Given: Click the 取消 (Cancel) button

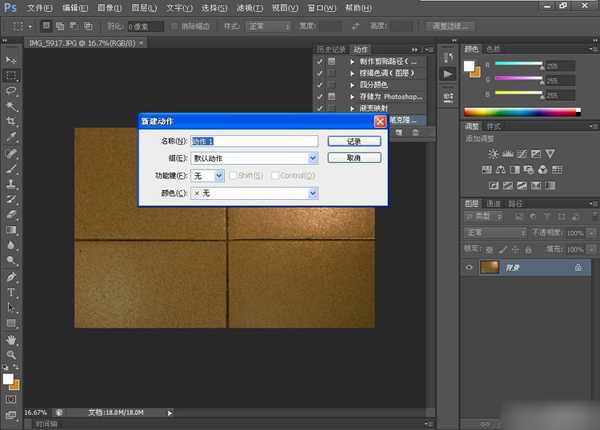Looking at the screenshot, I should (x=353, y=158).
